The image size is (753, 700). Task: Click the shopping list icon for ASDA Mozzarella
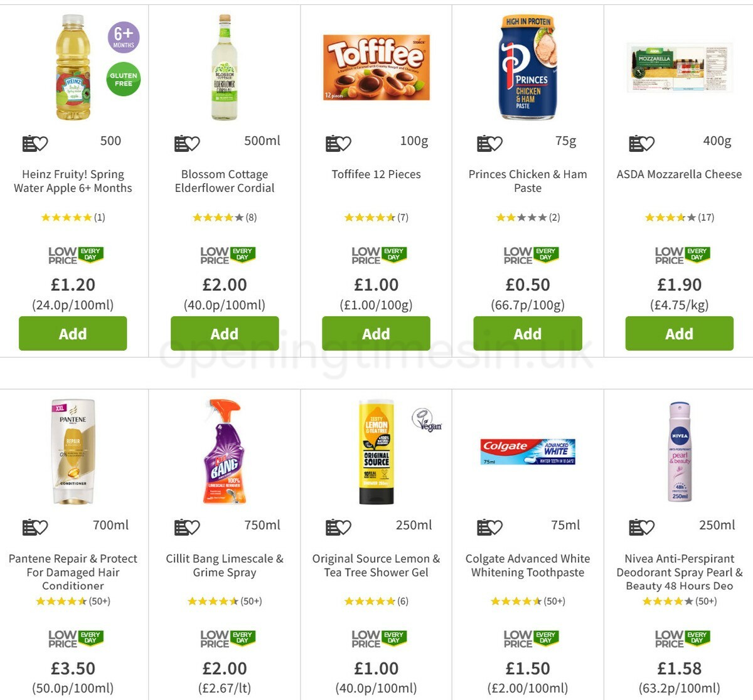coord(636,142)
